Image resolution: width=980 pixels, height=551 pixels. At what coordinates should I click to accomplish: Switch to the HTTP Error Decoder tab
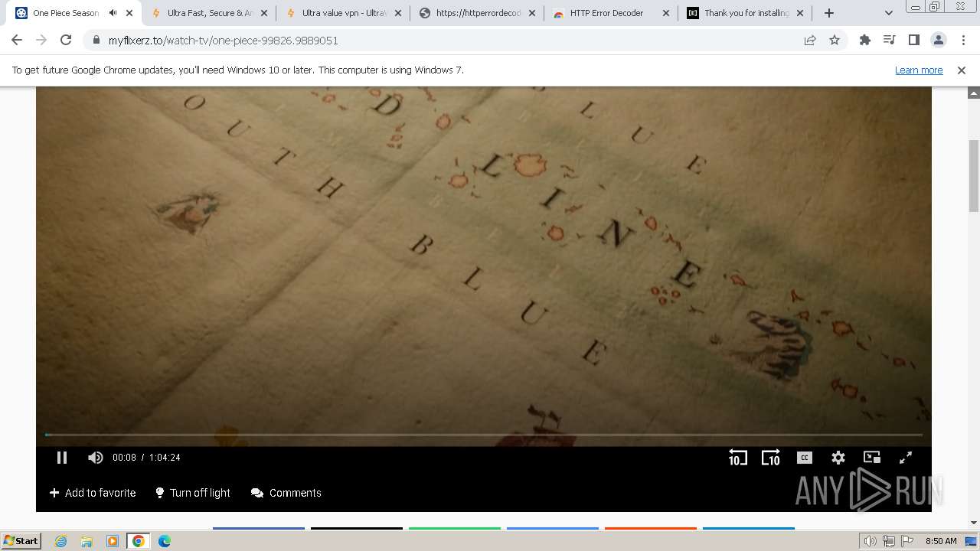tap(606, 13)
